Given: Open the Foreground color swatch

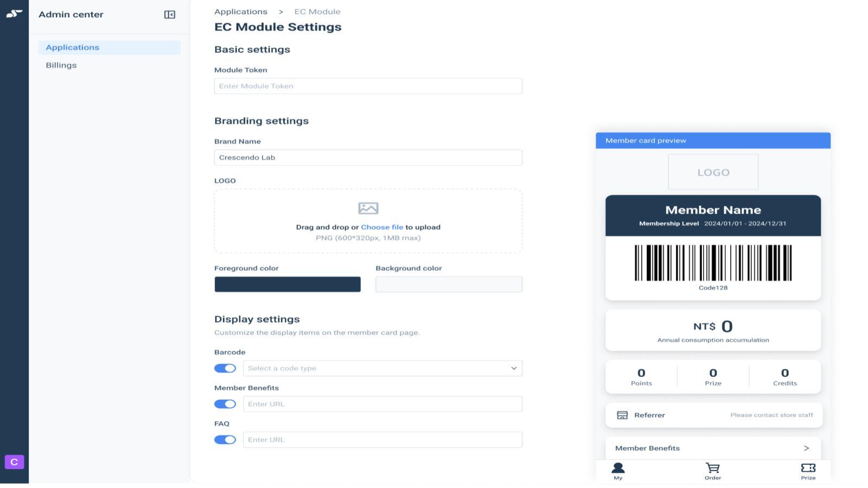Looking at the screenshot, I should (x=288, y=284).
